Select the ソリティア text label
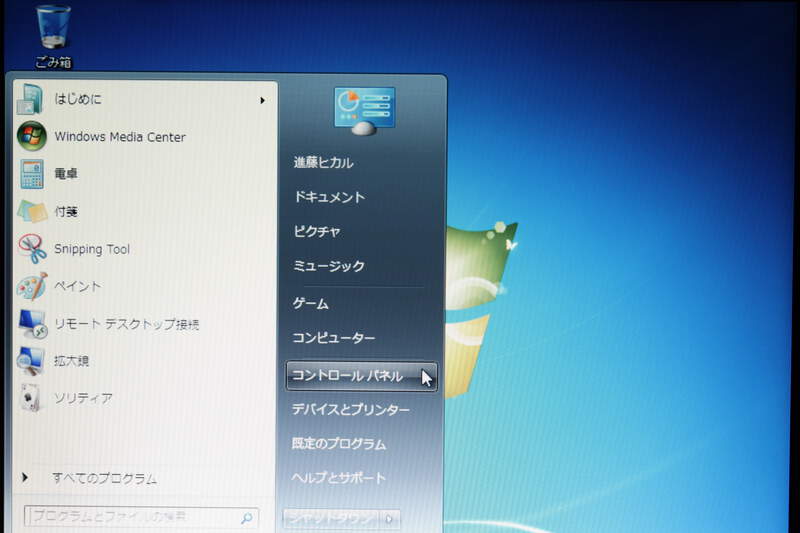Image resolution: width=800 pixels, height=533 pixels. (83, 398)
